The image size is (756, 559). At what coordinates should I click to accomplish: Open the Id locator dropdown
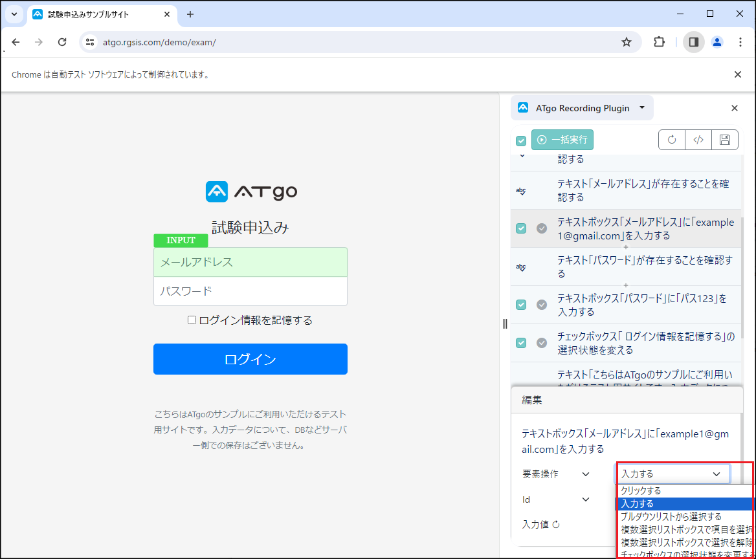pos(586,499)
